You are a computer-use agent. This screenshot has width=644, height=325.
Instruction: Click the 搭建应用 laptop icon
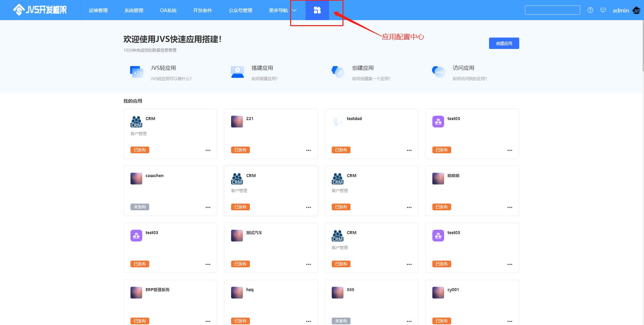[237, 71]
